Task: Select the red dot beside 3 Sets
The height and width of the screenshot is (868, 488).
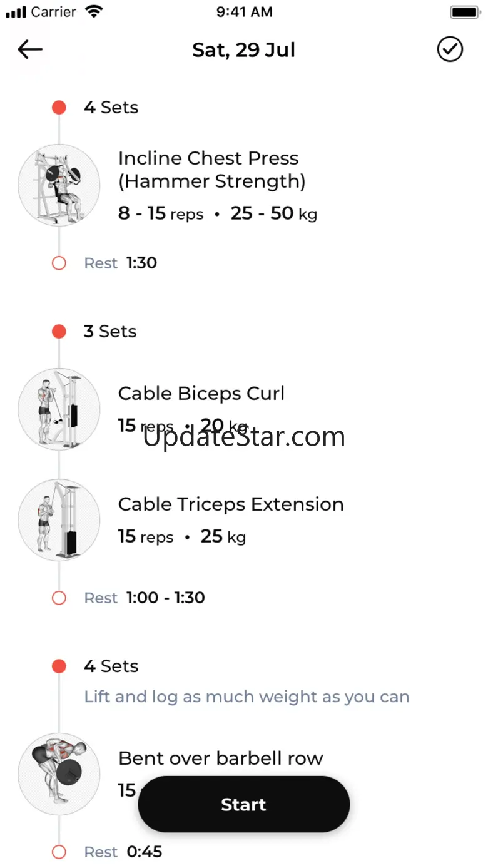Action: (59, 332)
